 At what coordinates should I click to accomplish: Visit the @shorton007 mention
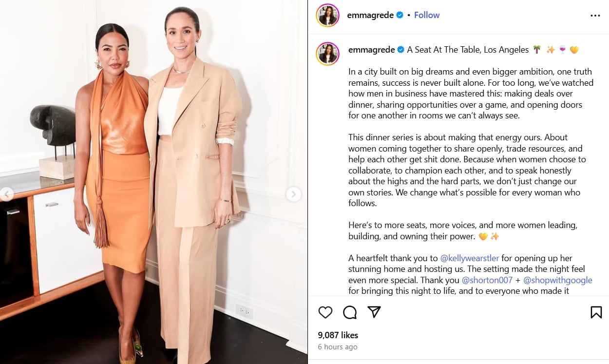(x=487, y=280)
